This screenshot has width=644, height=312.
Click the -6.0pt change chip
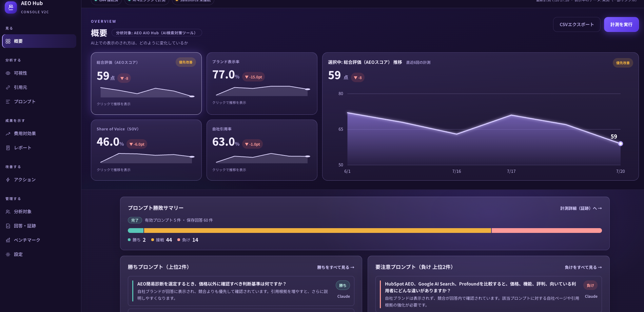(x=137, y=144)
